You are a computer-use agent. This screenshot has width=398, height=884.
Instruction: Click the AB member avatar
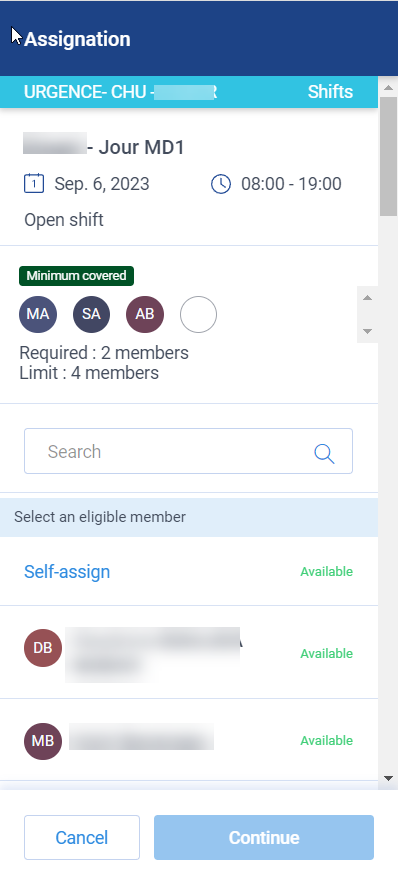click(145, 314)
